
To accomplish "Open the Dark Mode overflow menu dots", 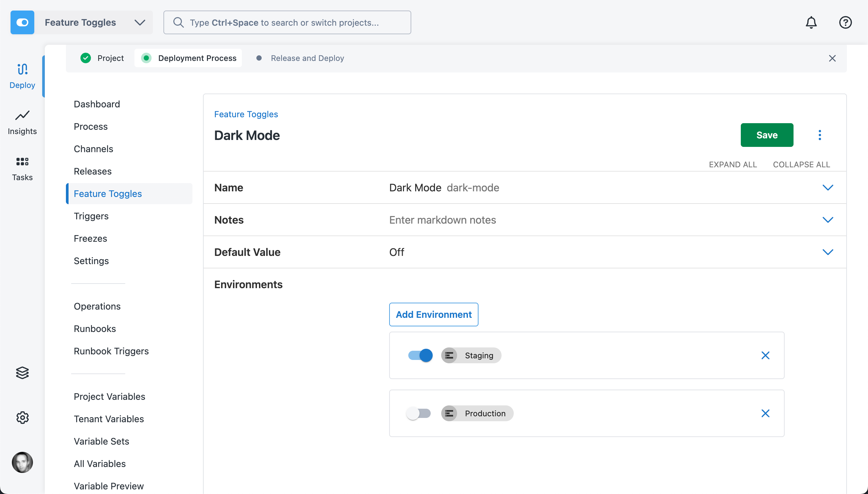I will pyautogui.click(x=820, y=135).
